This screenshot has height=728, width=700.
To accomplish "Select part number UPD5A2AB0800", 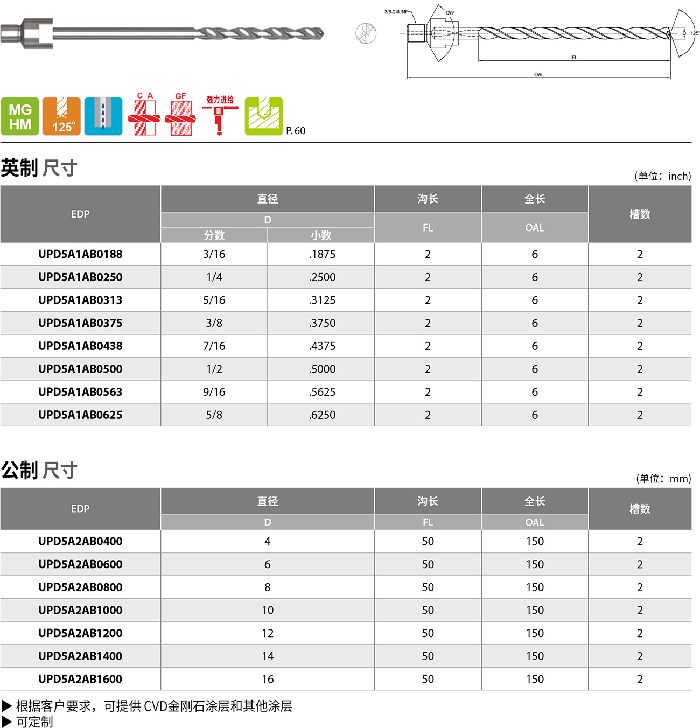I will coord(80,587).
